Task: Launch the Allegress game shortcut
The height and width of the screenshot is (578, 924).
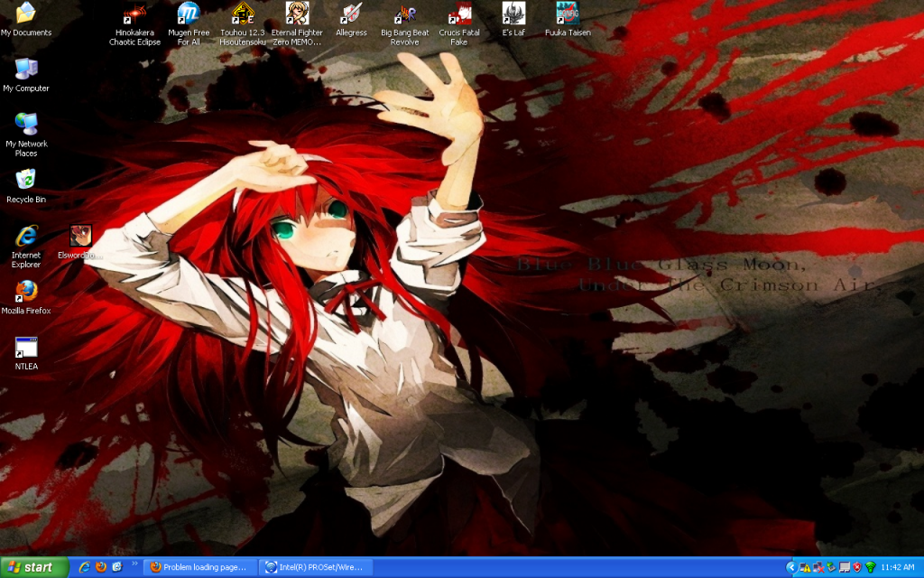Action: pos(351,19)
